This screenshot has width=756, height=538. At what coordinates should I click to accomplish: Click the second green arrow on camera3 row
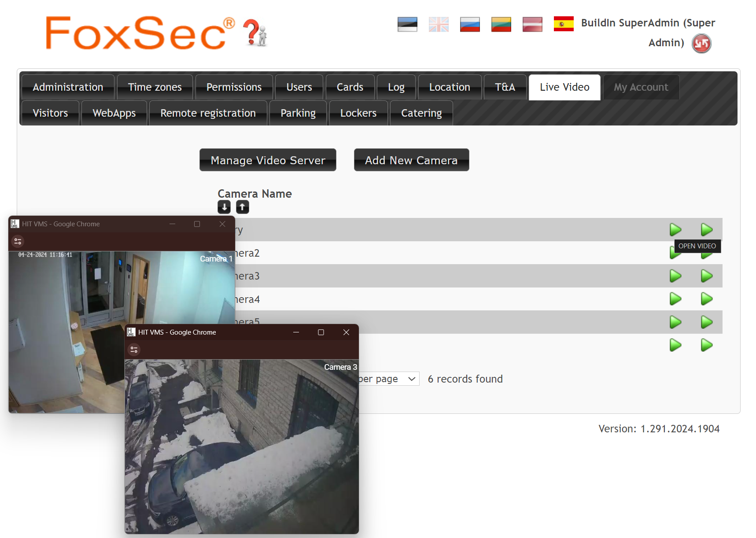tap(707, 276)
